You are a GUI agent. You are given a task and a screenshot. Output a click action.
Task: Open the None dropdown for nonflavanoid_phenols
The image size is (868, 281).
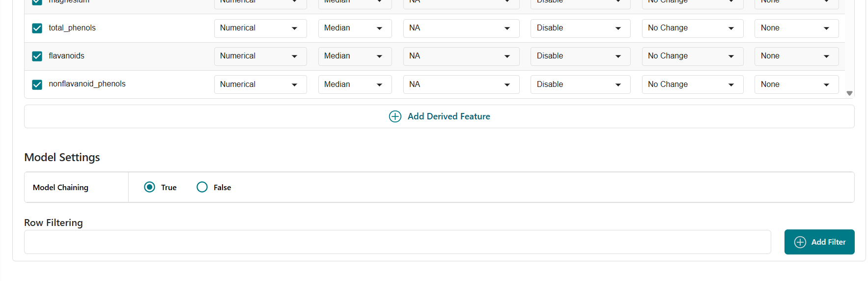click(796, 84)
